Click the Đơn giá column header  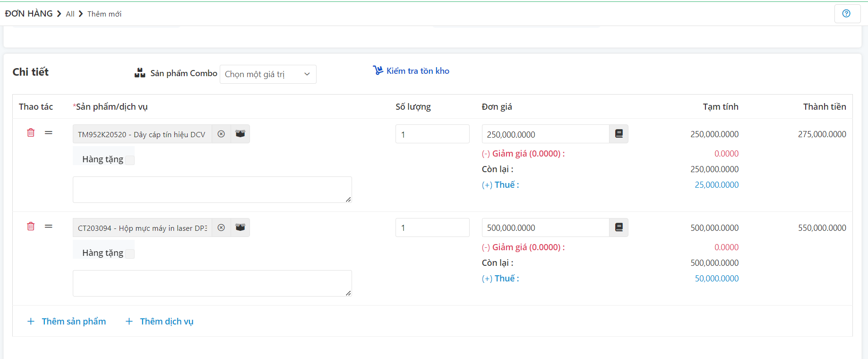(497, 107)
